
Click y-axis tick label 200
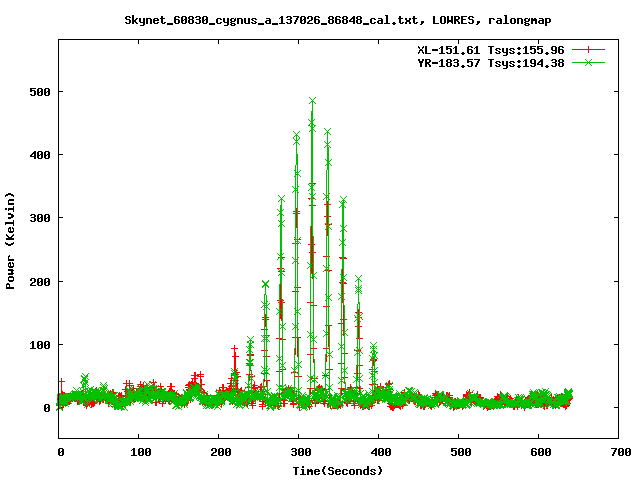point(40,282)
